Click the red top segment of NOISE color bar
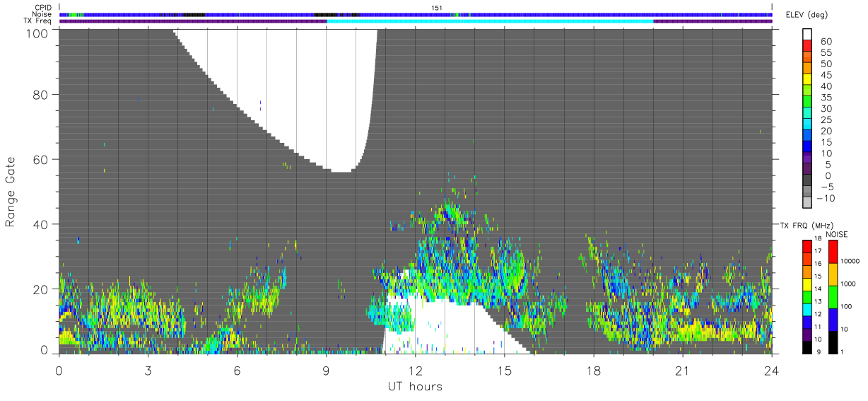 click(833, 252)
